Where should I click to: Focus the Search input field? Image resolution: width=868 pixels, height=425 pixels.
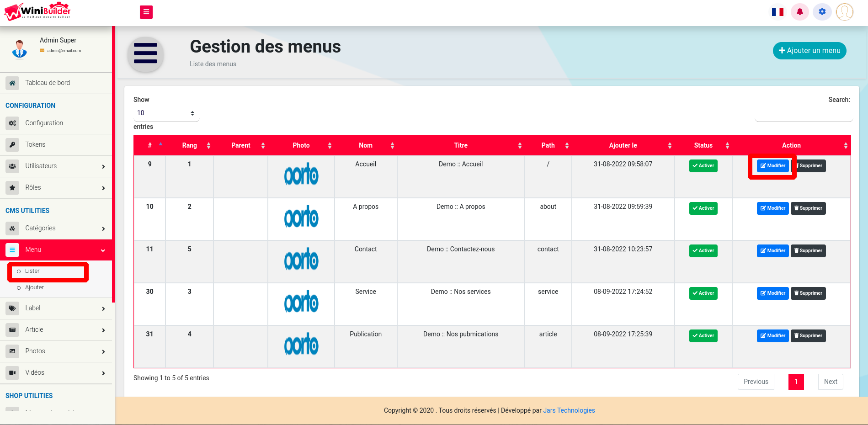804,114
